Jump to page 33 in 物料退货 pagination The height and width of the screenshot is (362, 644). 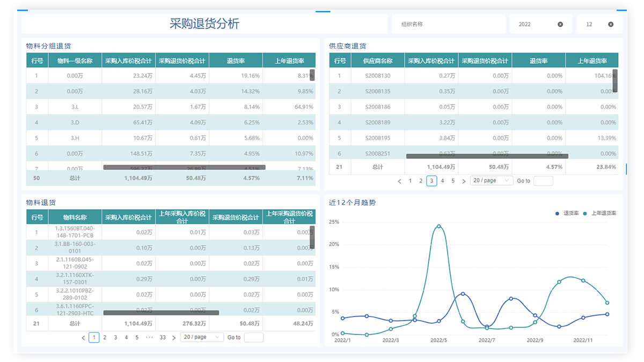click(x=163, y=337)
